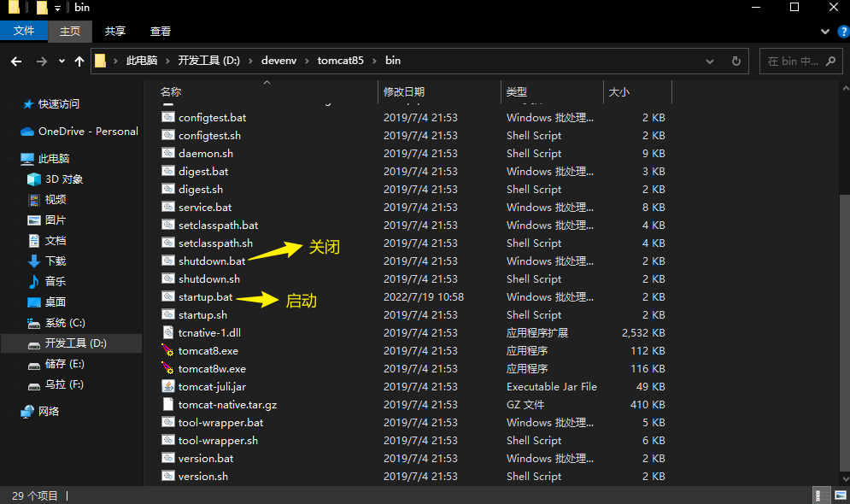The image size is (850, 504).
Task: Click the digest.bat file icon
Action: click(168, 171)
